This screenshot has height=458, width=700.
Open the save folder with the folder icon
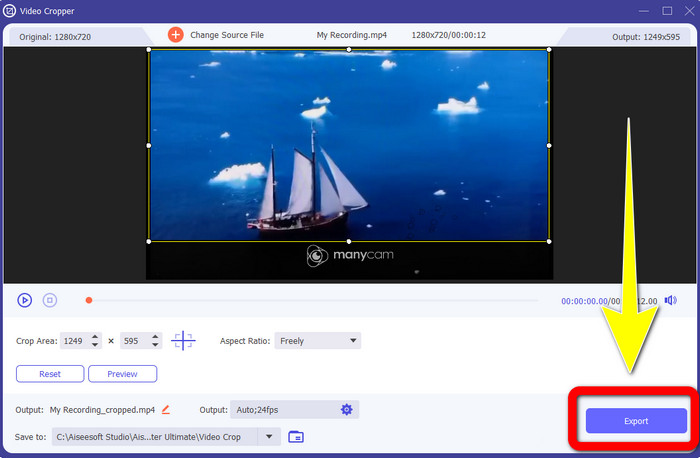point(296,437)
